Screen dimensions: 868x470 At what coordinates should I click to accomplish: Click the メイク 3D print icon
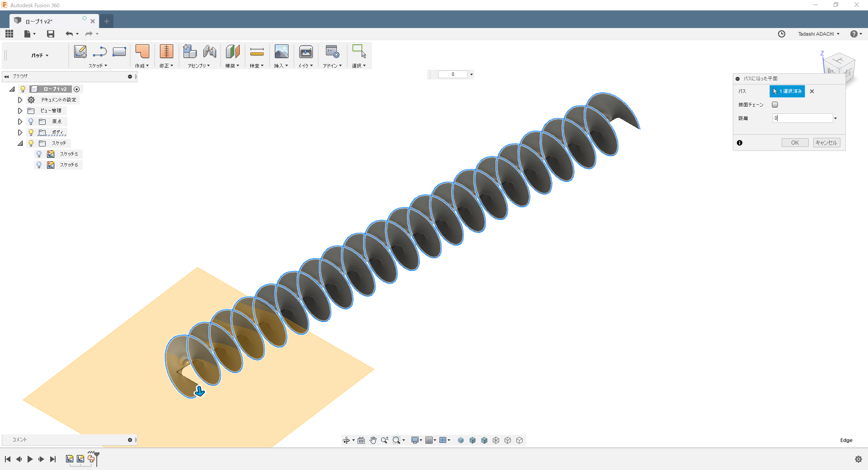point(306,52)
